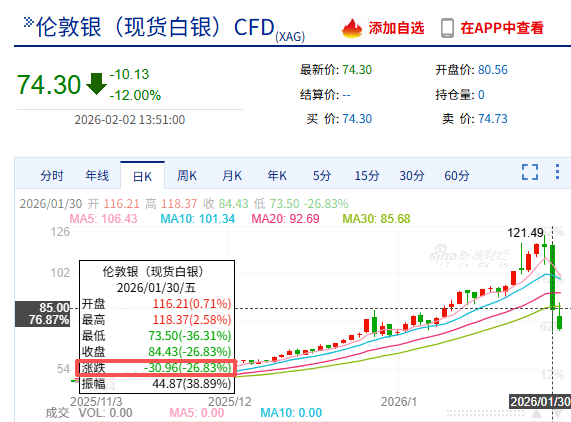Expand the chart to fullscreen
Image resolution: width=571 pixels, height=422 pixels.
(530, 172)
